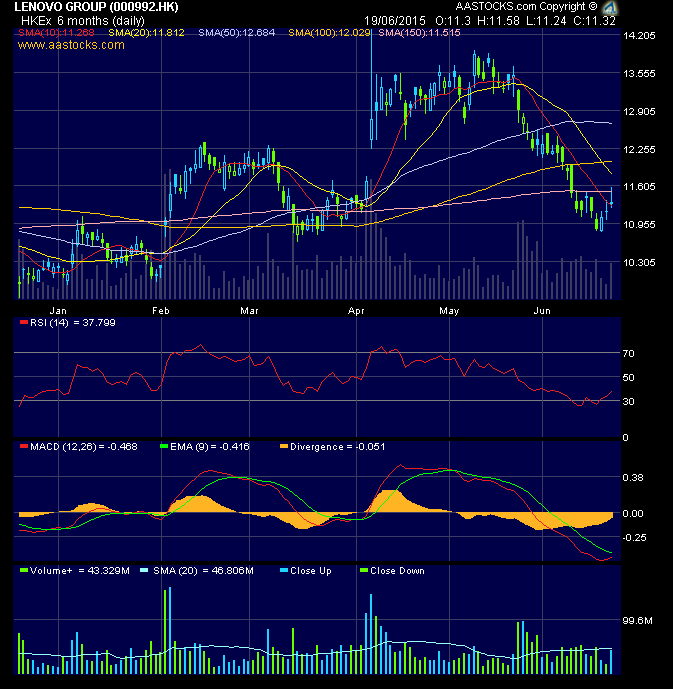The image size is (673, 689).
Task: Click the May month axis label
Action: [x=449, y=311]
